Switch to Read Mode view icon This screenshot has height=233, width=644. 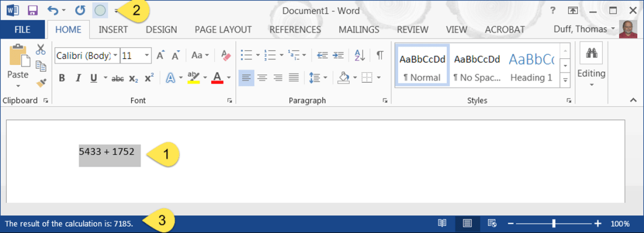coord(442,223)
